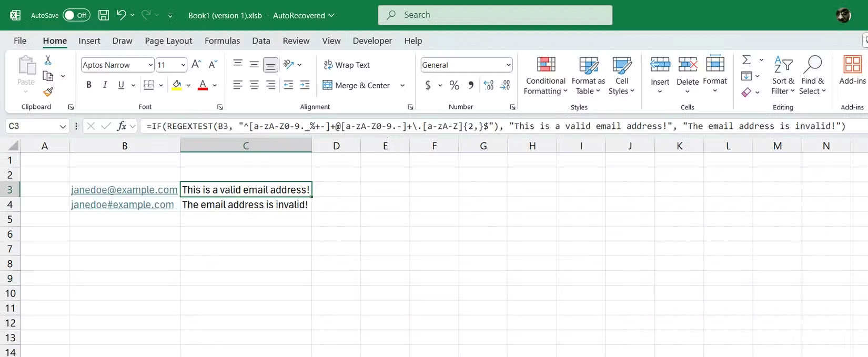This screenshot has width=868, height=357.
Task: Click the Undo arrow icon
Action: [x=121, y=15]
